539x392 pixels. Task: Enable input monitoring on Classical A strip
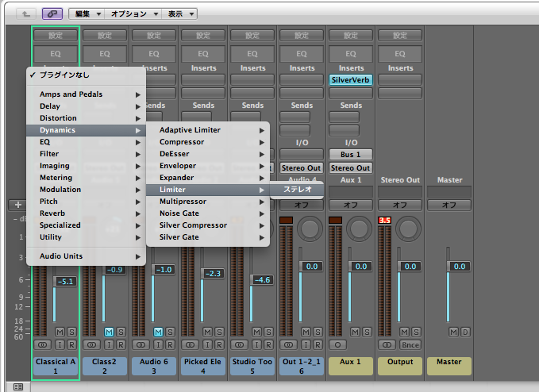click(60, 344)
